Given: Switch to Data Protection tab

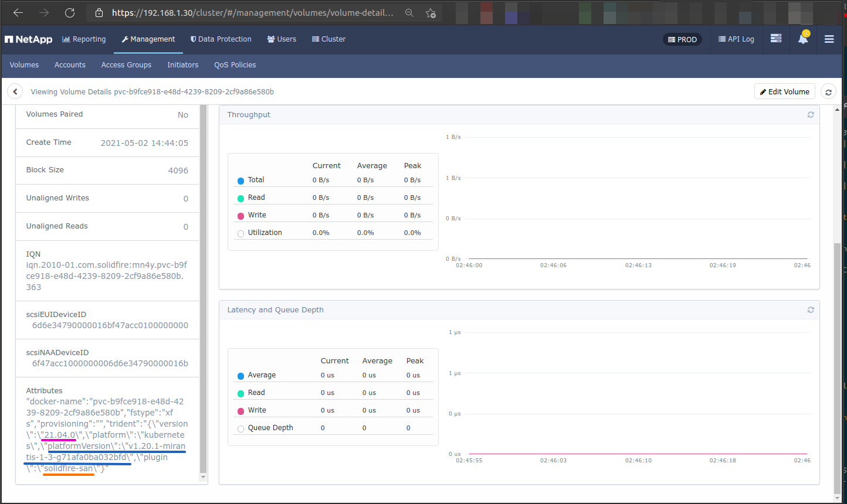Looking at the screenshot, I should coord(221,39).
